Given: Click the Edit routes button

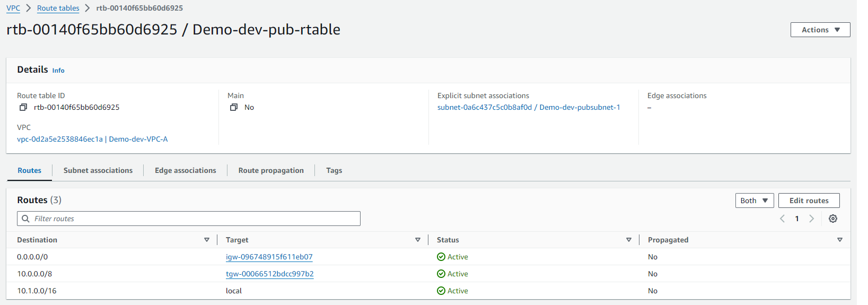Looking at the screenshot, I should (809, 201).
